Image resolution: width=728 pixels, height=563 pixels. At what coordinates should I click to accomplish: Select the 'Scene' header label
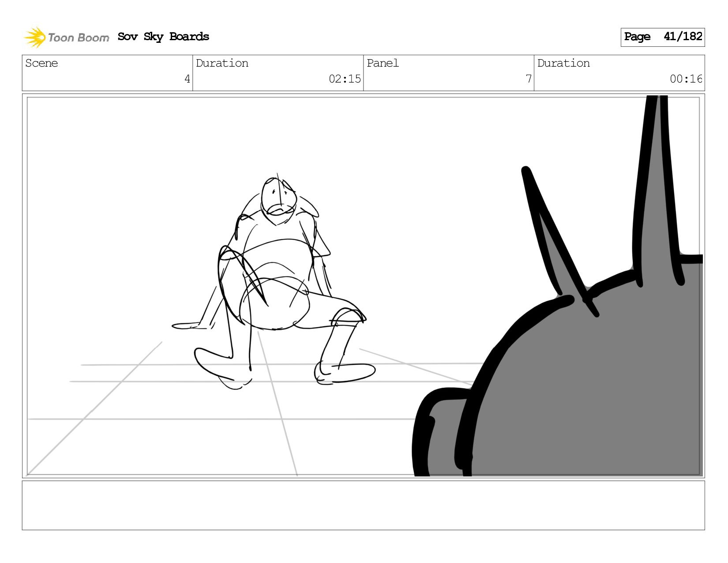41,63
